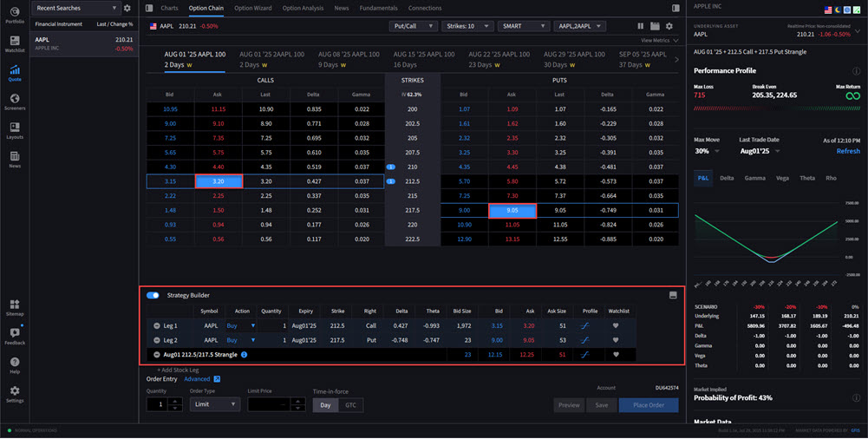Screen dimensions: 868x439
Task: Toggle the Strategy Builder switch
Action: pos(153,296)
